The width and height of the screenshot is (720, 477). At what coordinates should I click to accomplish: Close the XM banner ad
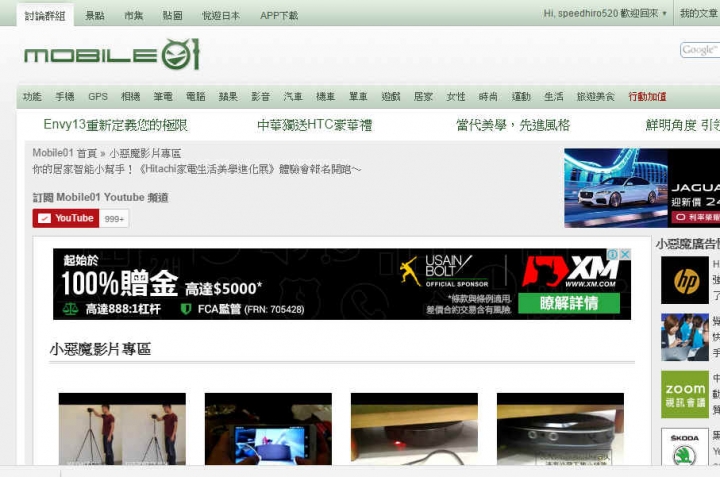pyautogui.click(x=625, y=254)
